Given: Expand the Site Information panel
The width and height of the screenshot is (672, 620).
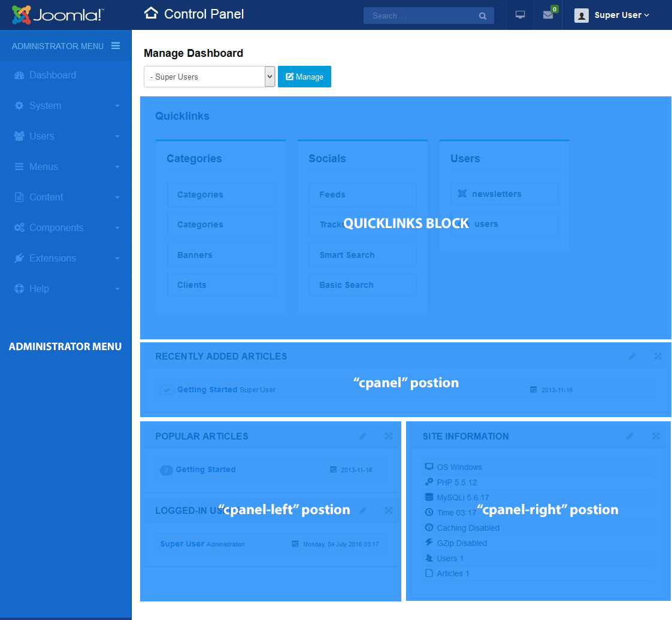Looking at the screenshot, I should (x=656, y=436).
